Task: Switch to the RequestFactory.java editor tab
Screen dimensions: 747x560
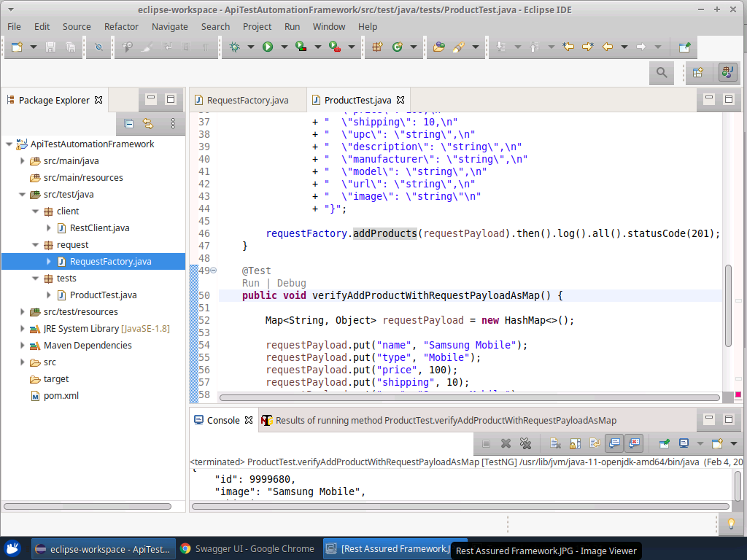Action: click(247, 100)
